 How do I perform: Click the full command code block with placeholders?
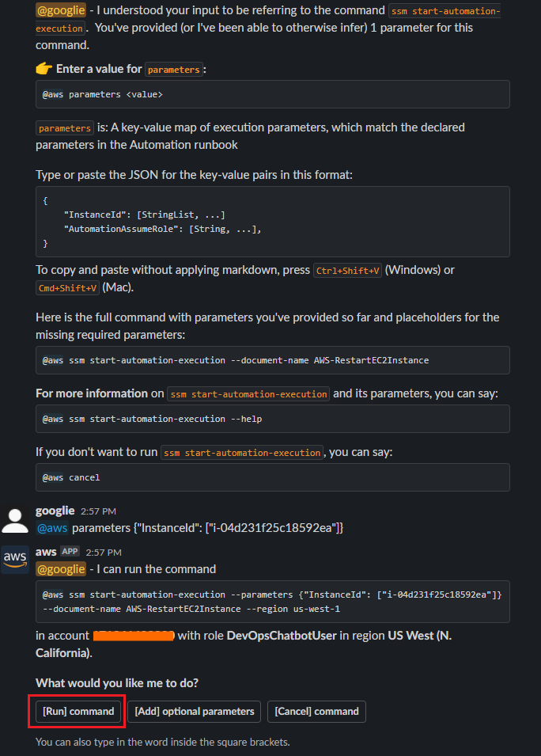(x=271, y=359)
